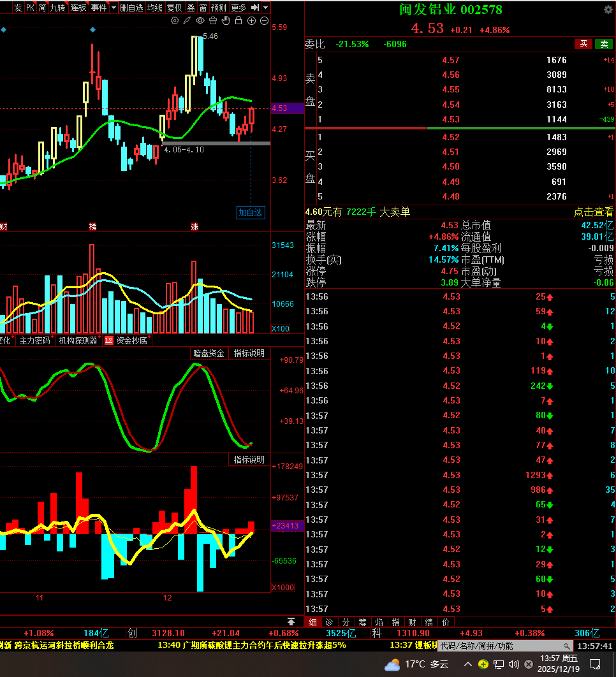616x677 pixels.
Task: Select the 筹 chips tab
Action: click(362, 622)
